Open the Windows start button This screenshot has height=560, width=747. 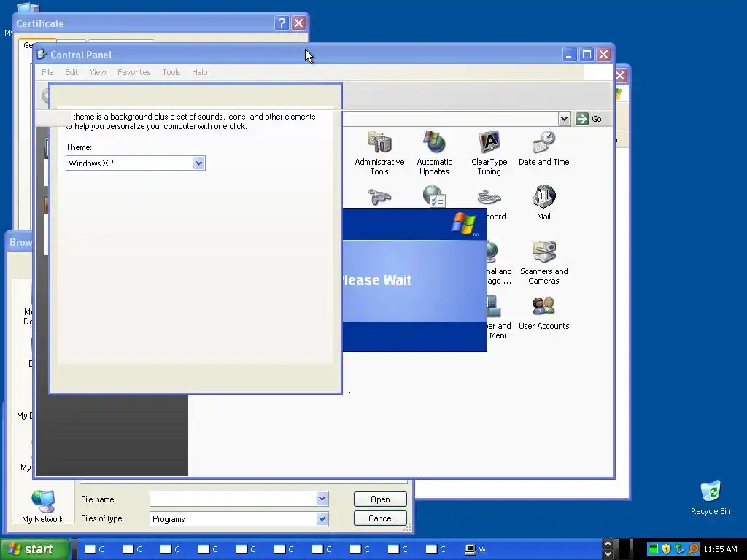pyautogui.click(x=34, y=549)
